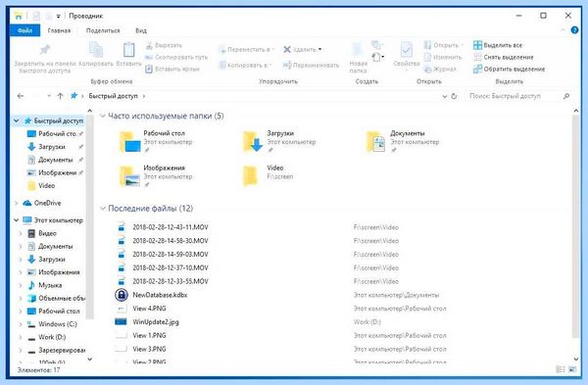The width and height of the screenshot is (588, 385).
Task: Click Вставить ярлык in the ribbon
Action: click(x=172, y=69)
